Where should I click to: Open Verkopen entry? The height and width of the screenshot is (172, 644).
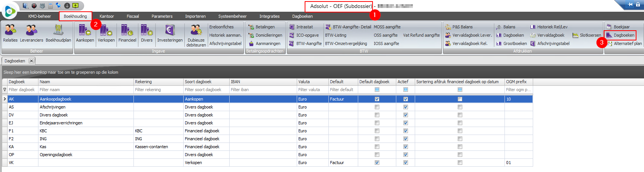[x=106, y=33]
